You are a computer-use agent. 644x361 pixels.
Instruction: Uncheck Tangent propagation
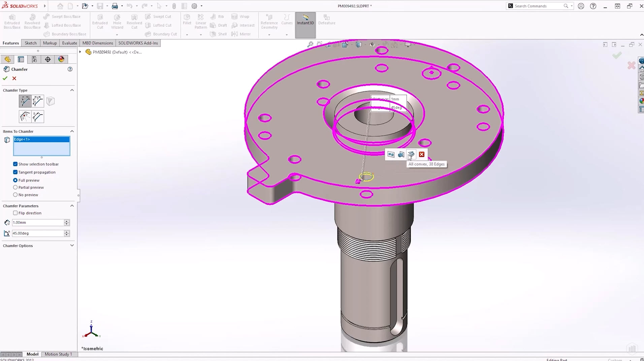coord(15,172)
